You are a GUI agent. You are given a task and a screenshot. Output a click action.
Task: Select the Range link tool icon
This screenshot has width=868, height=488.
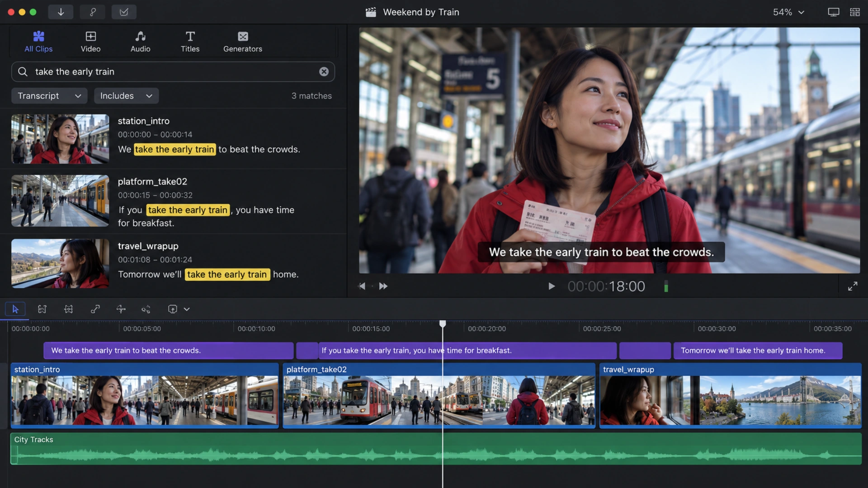[95, 310]
